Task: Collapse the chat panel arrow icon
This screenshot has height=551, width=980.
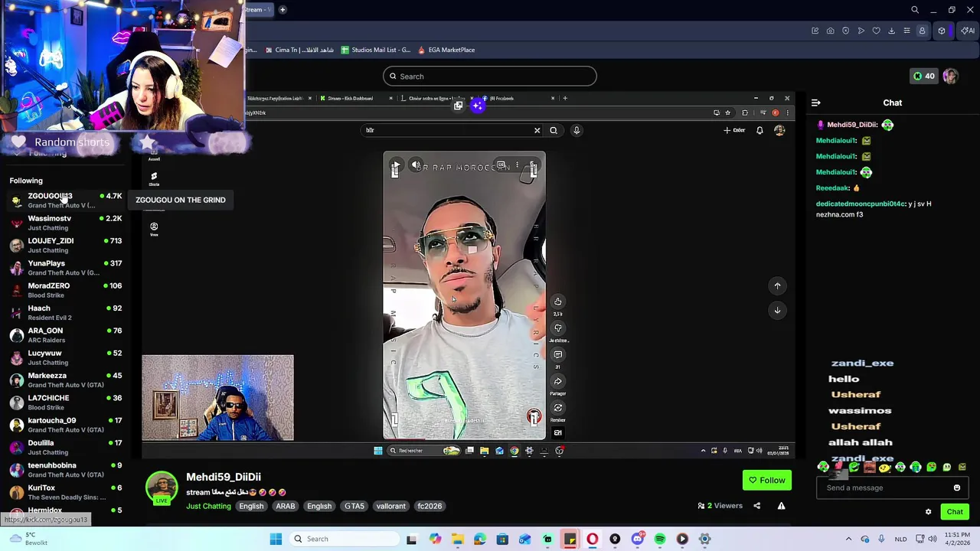Action: 816,103
